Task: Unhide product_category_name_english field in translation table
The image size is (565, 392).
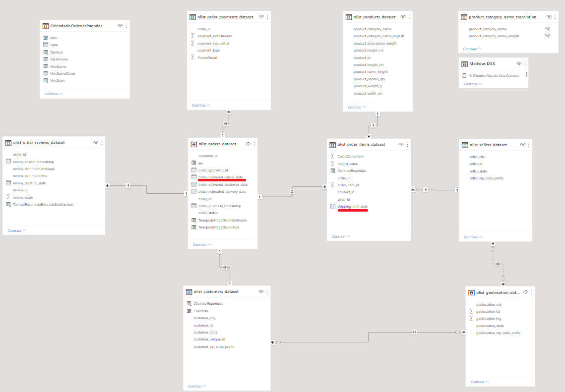Action: (547, 36)
